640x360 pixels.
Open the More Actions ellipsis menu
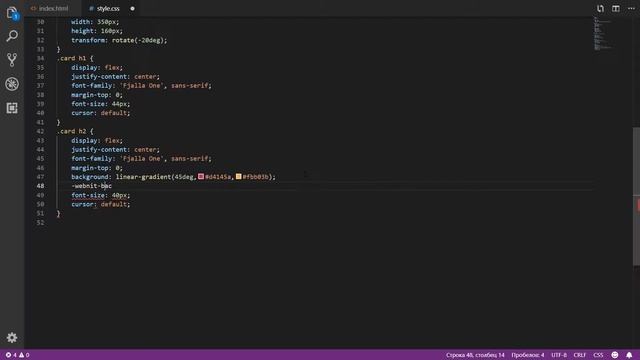click(x=631, y=8)
